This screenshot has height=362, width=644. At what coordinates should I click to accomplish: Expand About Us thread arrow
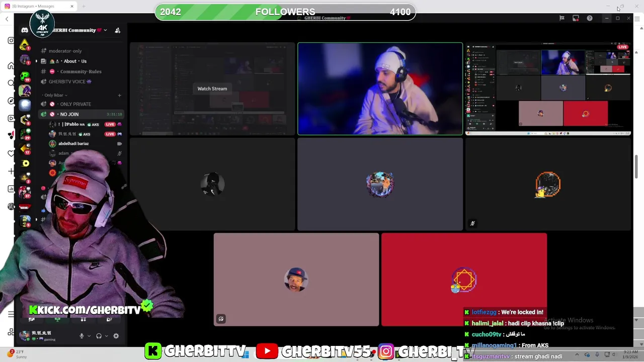36,61
